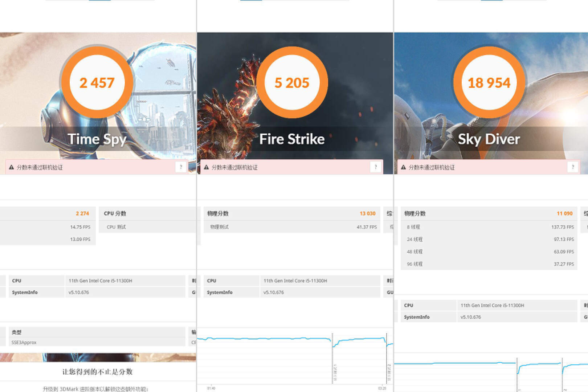
Task: Click the CPU 分数 header in Time Spy
Action: tap(115, 213)
